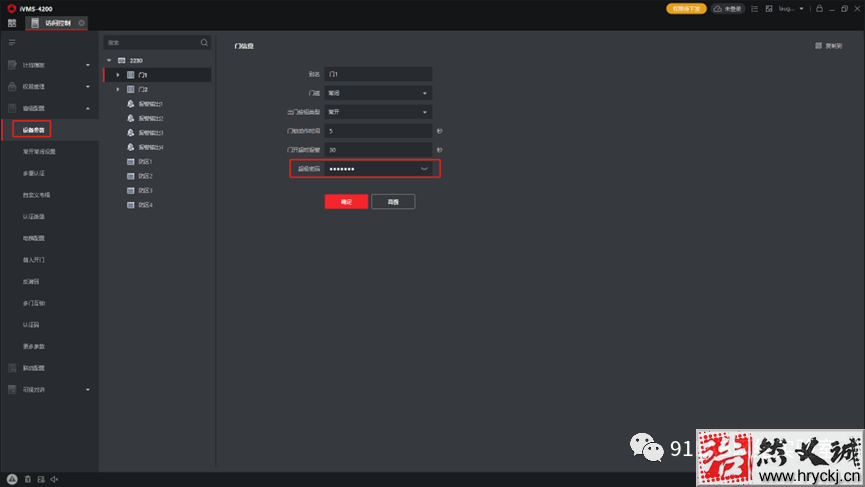Click the search magnifier in the device panel
Image resolution: width=865 pixels, height=487 pixels.
coord(204,42)
